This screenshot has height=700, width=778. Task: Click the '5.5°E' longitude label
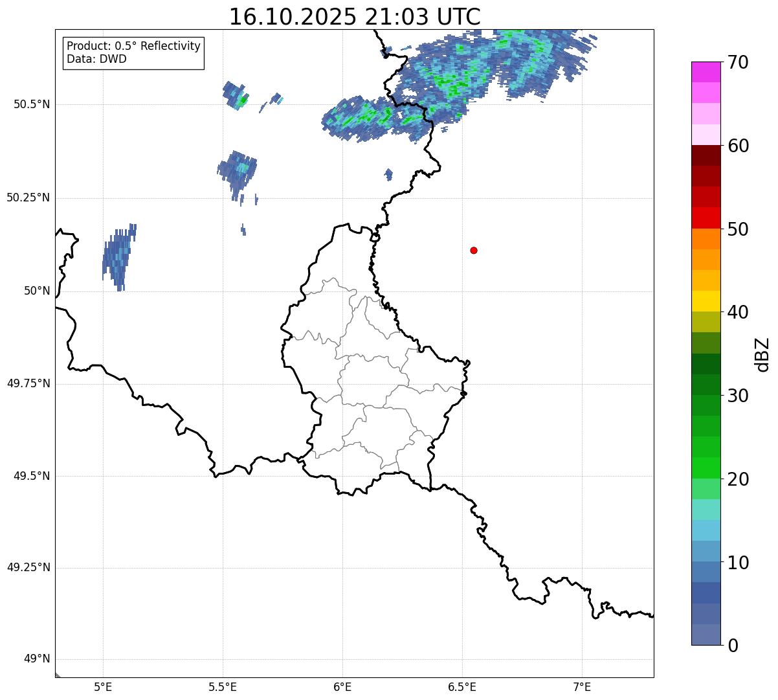click(223, 686)
